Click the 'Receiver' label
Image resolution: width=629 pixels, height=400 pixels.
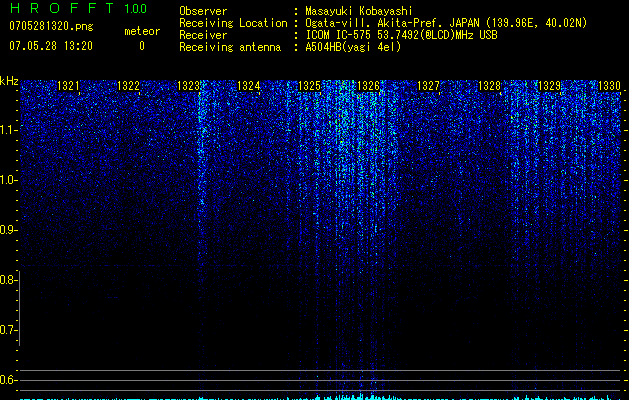tap(203, 35)
